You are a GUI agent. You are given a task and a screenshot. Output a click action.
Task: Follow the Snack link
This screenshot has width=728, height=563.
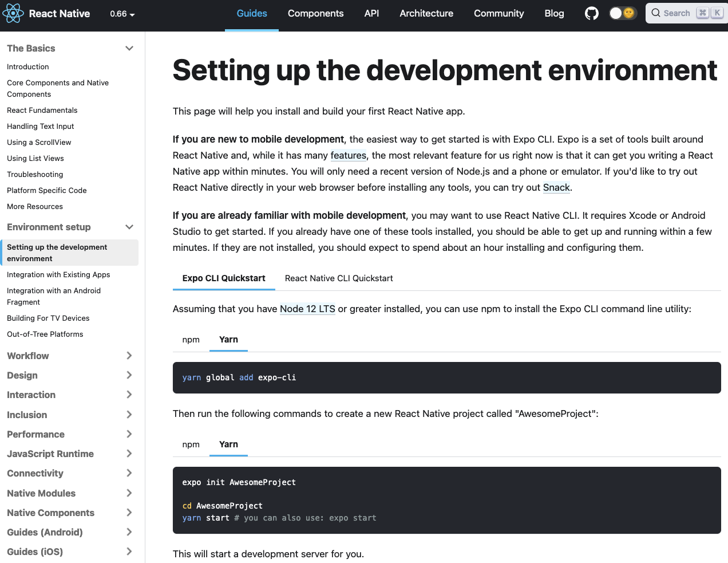(x=556, y=187)
